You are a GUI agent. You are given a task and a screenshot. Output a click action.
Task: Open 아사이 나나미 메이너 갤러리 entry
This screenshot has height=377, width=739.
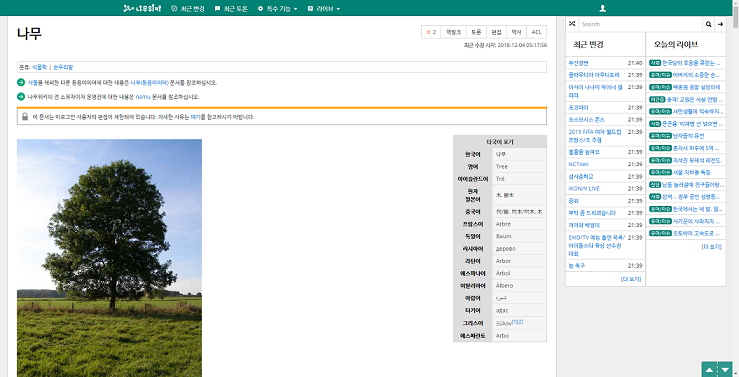595,91
